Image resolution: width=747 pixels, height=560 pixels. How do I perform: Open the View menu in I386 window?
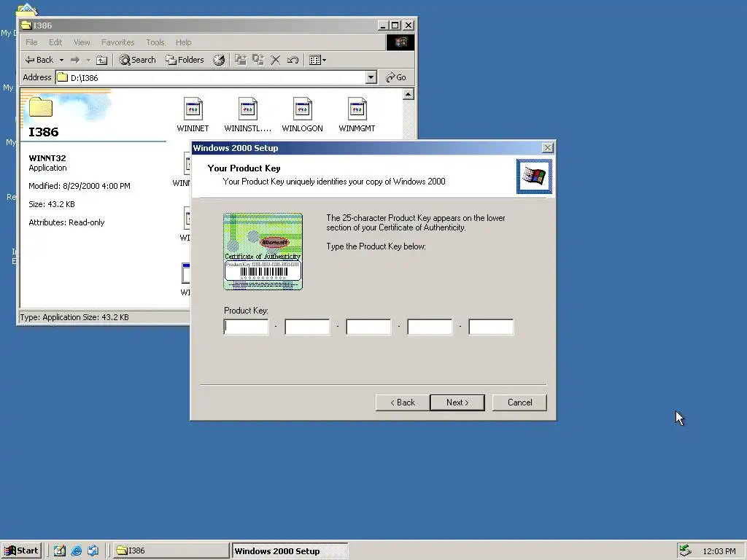point(82,42)
